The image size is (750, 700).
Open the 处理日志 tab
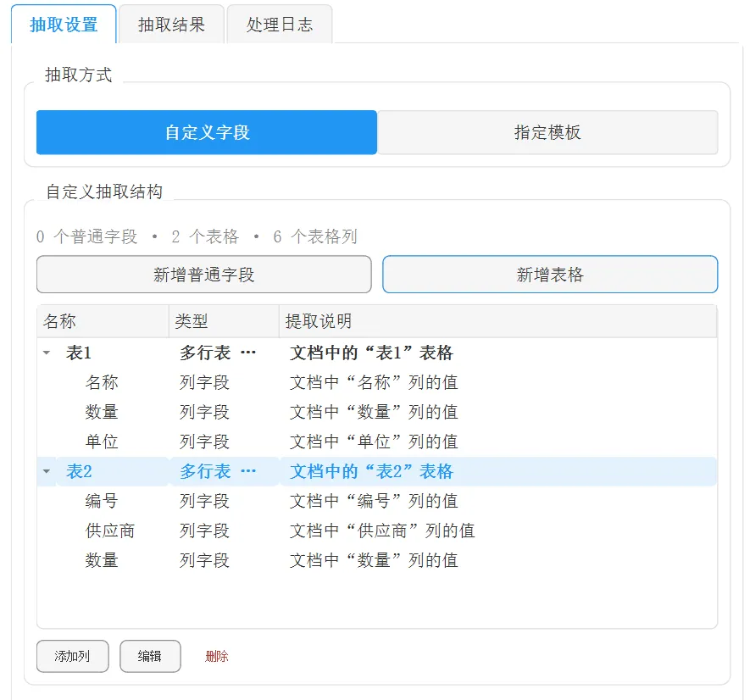(x=280, y=25)
